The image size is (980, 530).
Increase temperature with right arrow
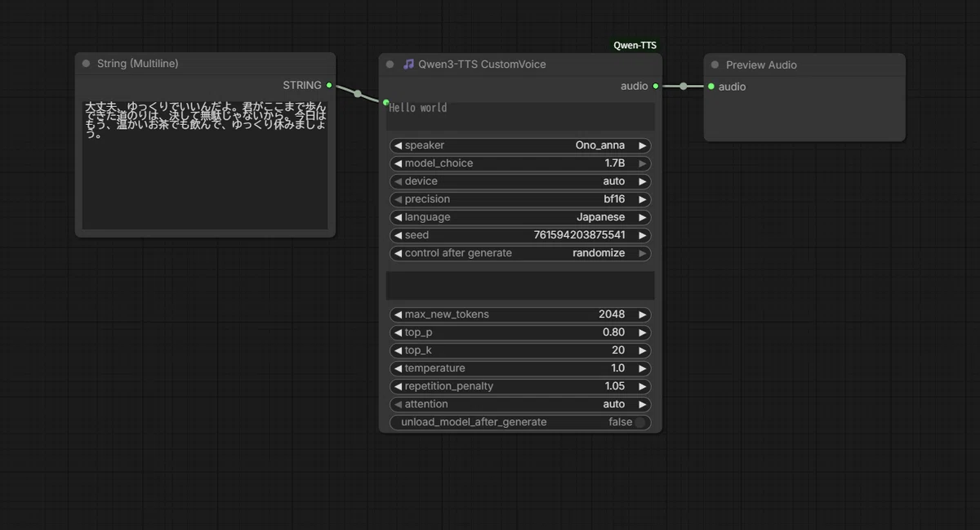[x=643, y=368]
